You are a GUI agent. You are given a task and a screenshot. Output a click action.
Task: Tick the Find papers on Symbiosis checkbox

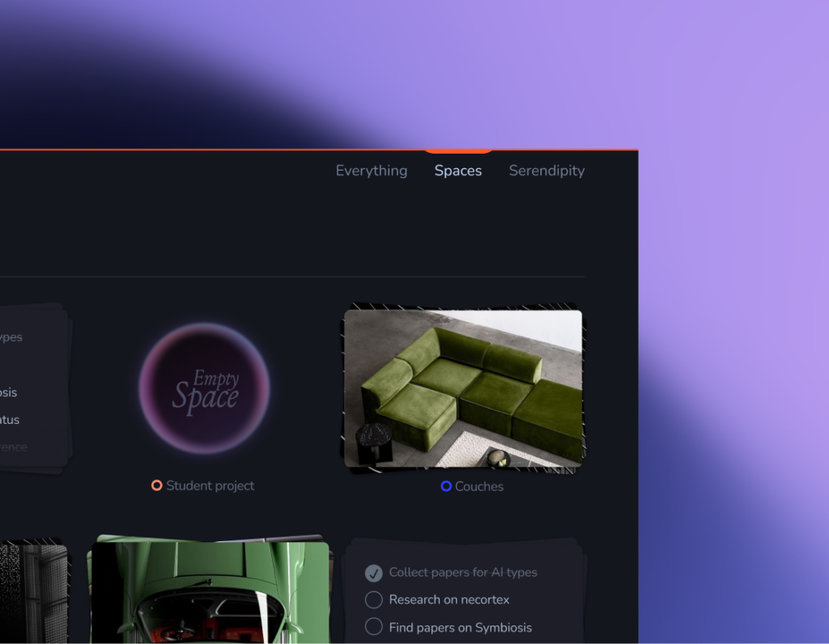coord(373,627)
